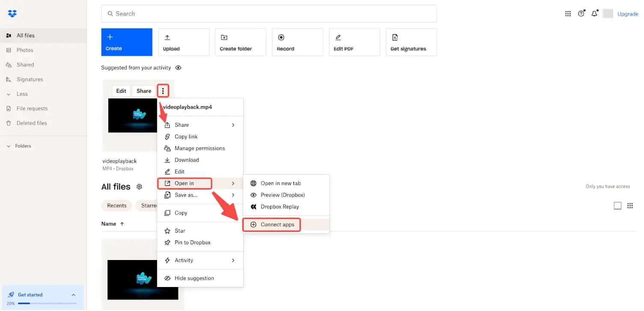
Task: Click the blue Create button
Action: tap(126, 42)
